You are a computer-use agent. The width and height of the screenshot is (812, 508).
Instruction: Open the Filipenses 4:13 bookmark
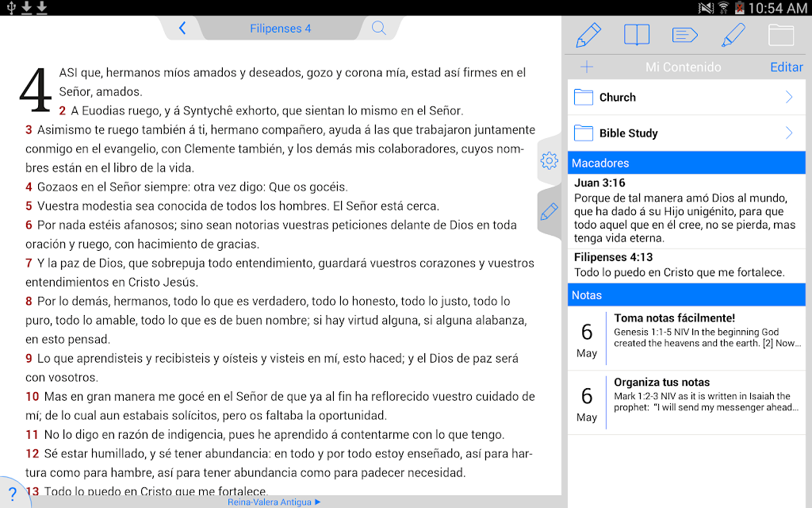686,265
